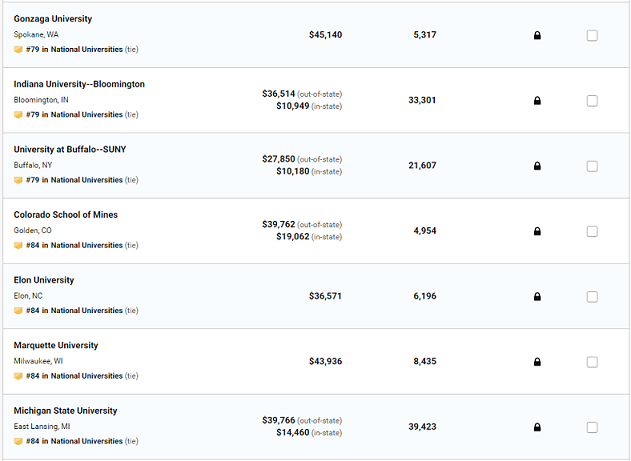Viewport: 631px width, 461px height.
Task: Click the lock icon for Indiana University--Bloomington
Action: (537, 101)
